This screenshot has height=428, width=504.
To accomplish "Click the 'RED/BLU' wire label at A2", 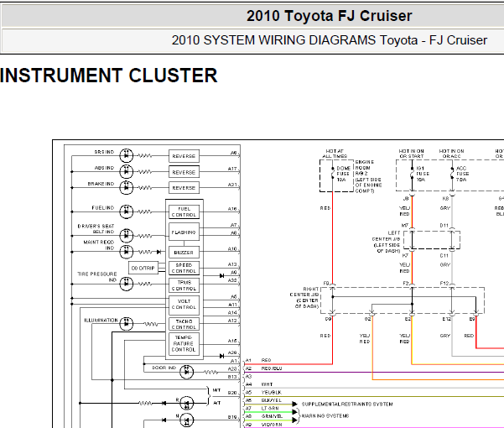I will (x=272, y=368).
